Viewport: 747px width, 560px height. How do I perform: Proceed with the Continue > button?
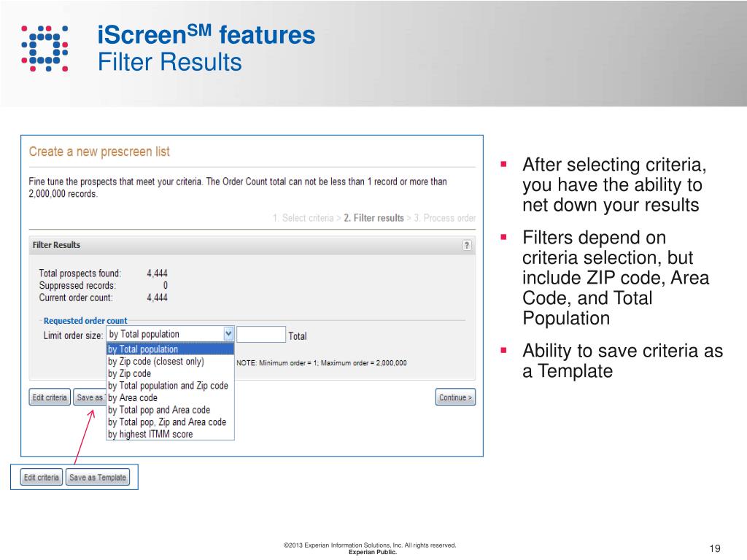pyautogui.click(x=455, y=397)
